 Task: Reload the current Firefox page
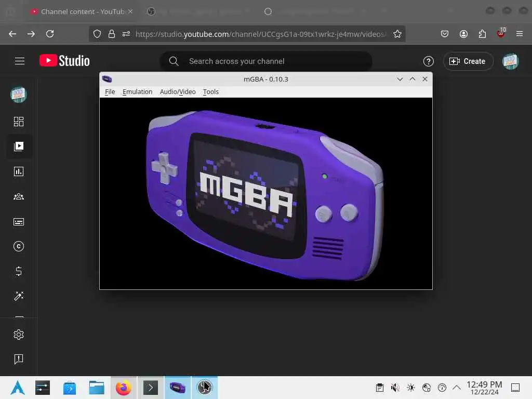pos(50,34)
